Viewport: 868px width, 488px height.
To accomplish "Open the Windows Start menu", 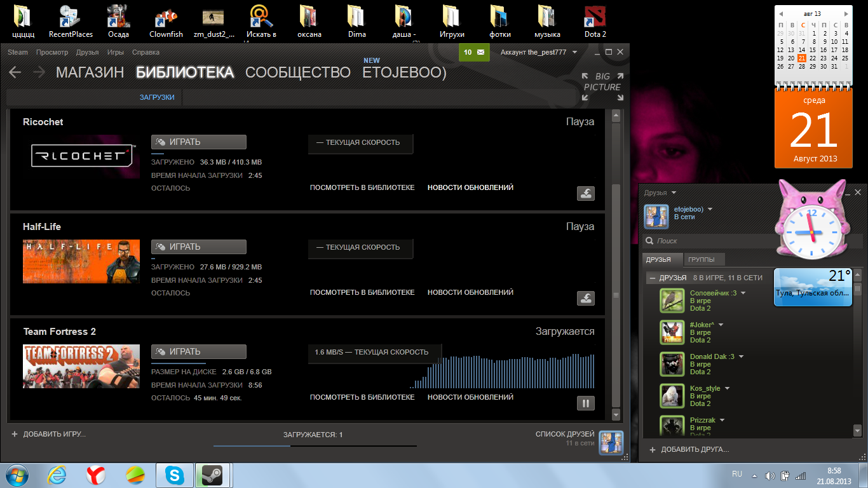I will [17, 475].
